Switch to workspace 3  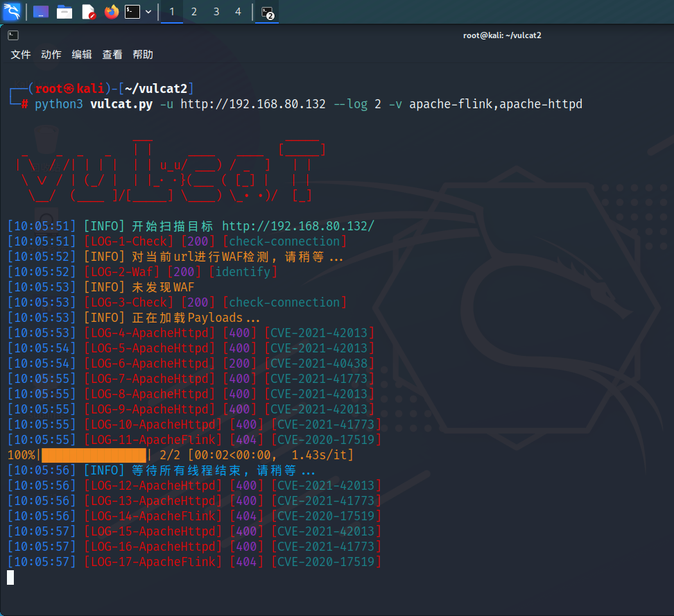coord(216,12)
